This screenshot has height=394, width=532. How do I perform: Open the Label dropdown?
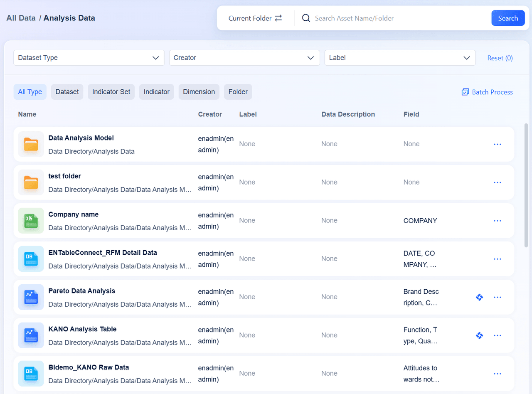click(399, 58)
